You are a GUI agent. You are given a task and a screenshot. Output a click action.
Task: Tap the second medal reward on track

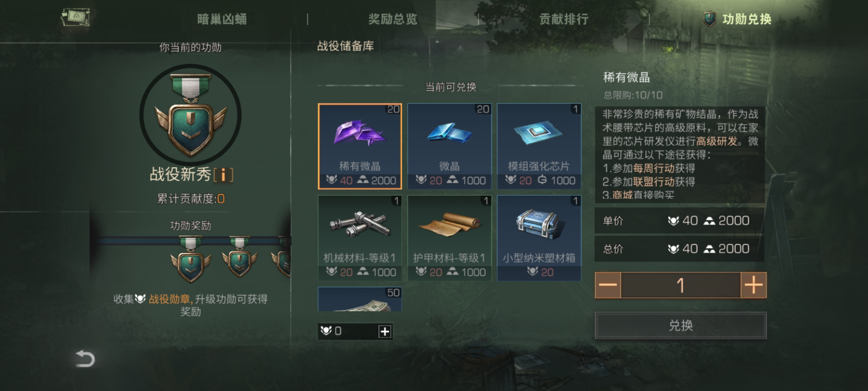[x=239, y=257]
